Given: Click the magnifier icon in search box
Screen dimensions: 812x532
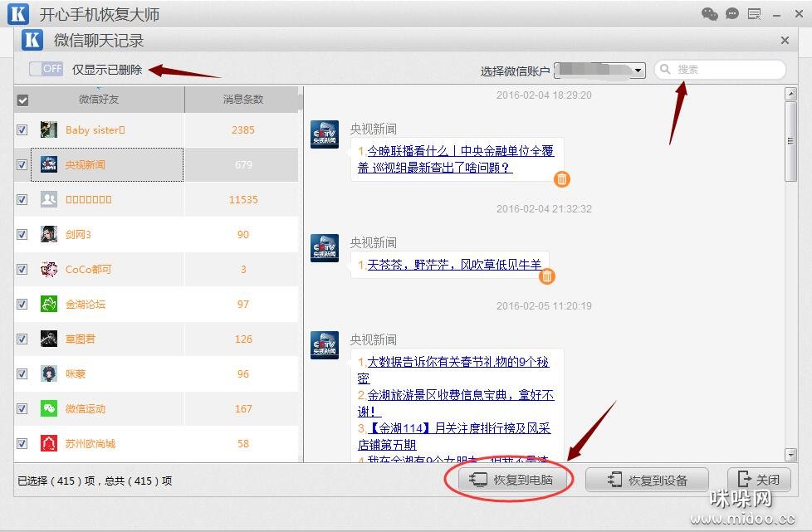Looking at the screenshot, I should coord(665,70).
